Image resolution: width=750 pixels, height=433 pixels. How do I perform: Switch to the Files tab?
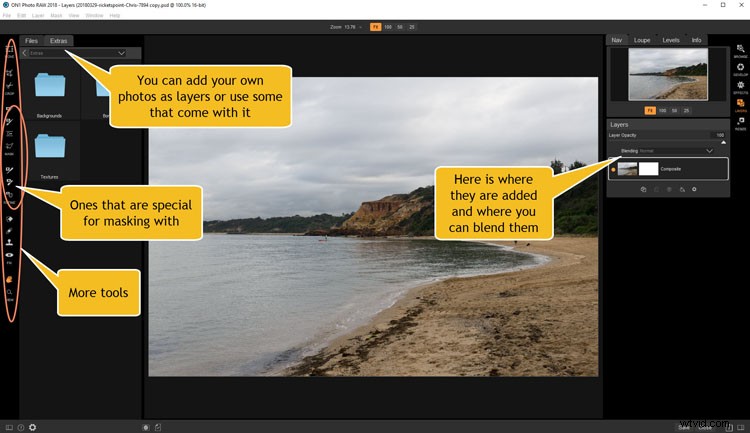point(32,41)
